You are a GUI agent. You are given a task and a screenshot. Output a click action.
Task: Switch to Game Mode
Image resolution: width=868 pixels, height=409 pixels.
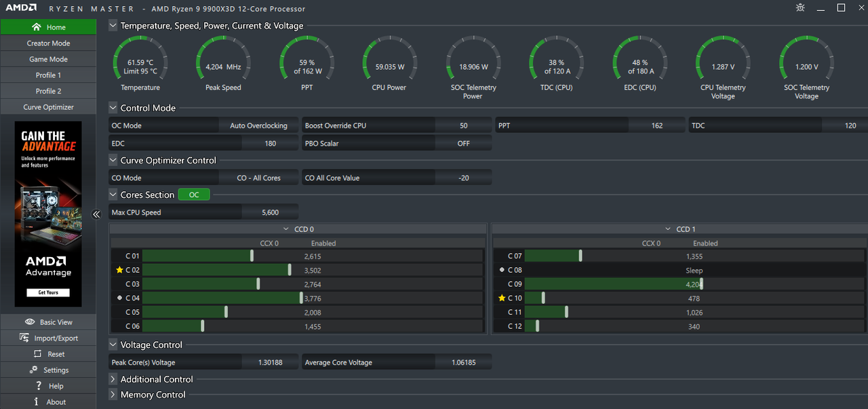(48, 59)
